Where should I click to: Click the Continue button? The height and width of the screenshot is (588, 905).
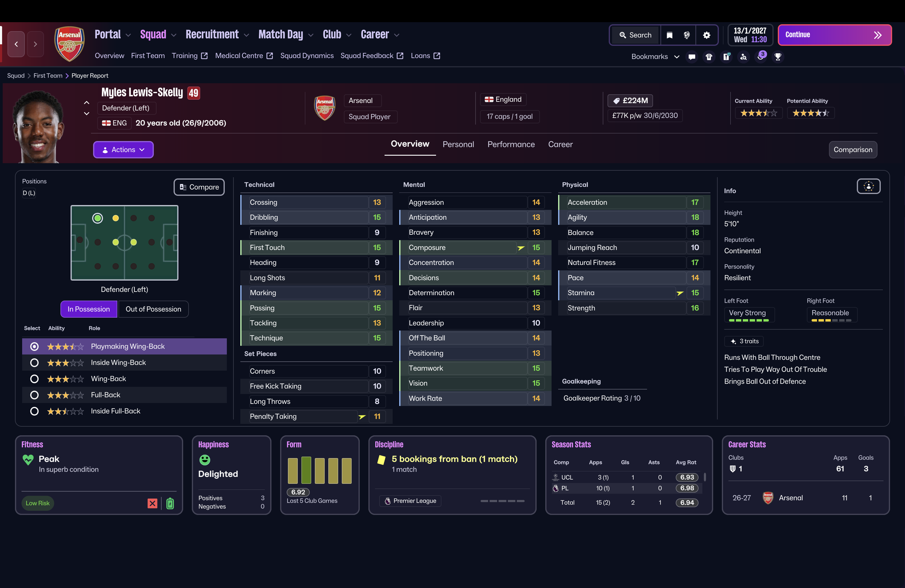pos(835,35)
